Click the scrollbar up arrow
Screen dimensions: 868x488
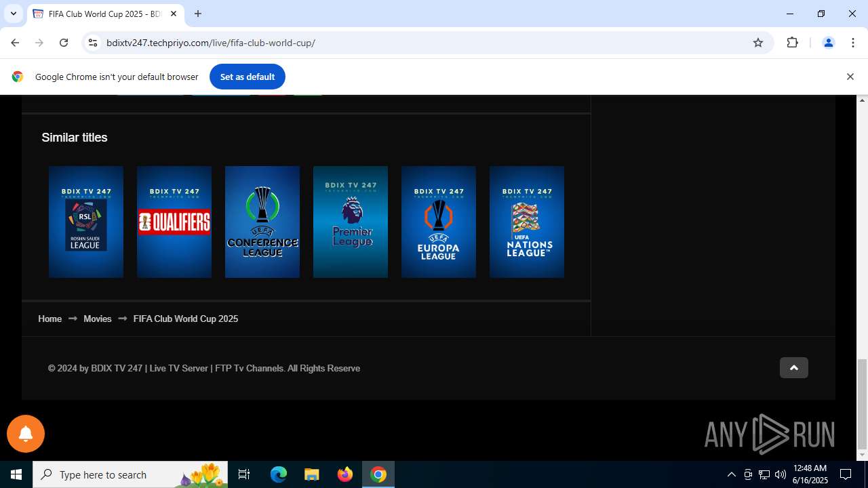(863, 100)
